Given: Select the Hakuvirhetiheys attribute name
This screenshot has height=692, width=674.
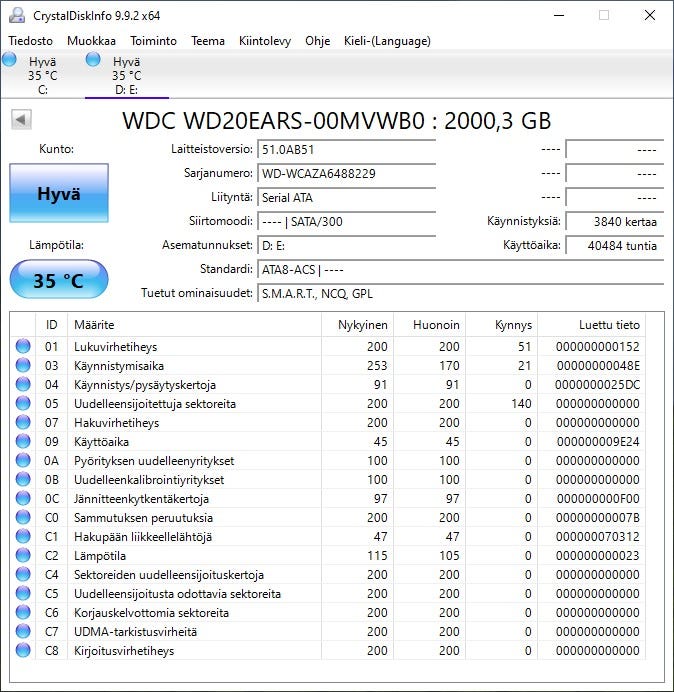Looking at the screenshot, I should (x=117, y=423).
